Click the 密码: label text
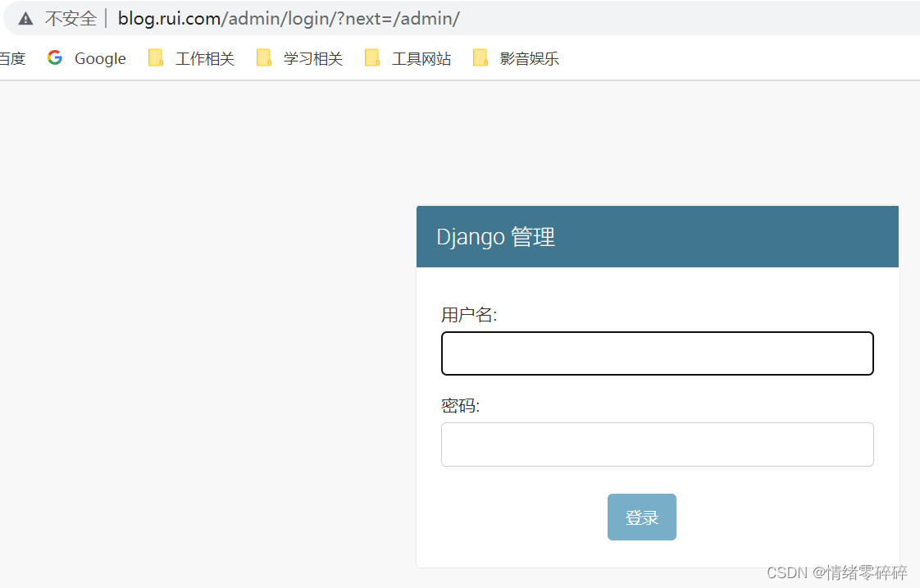This screenshot has width=920, height=588. click(461, 405)
